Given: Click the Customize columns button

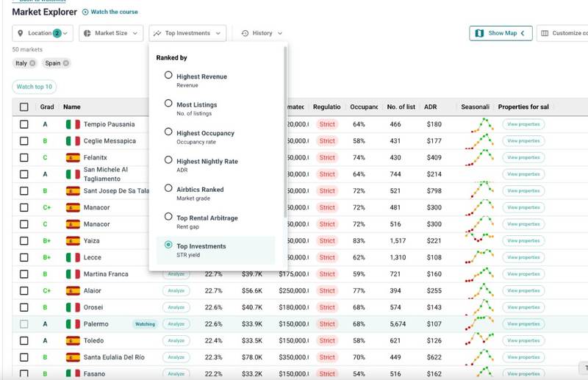Looking at the screenshot, I should [x=562, y=33].
